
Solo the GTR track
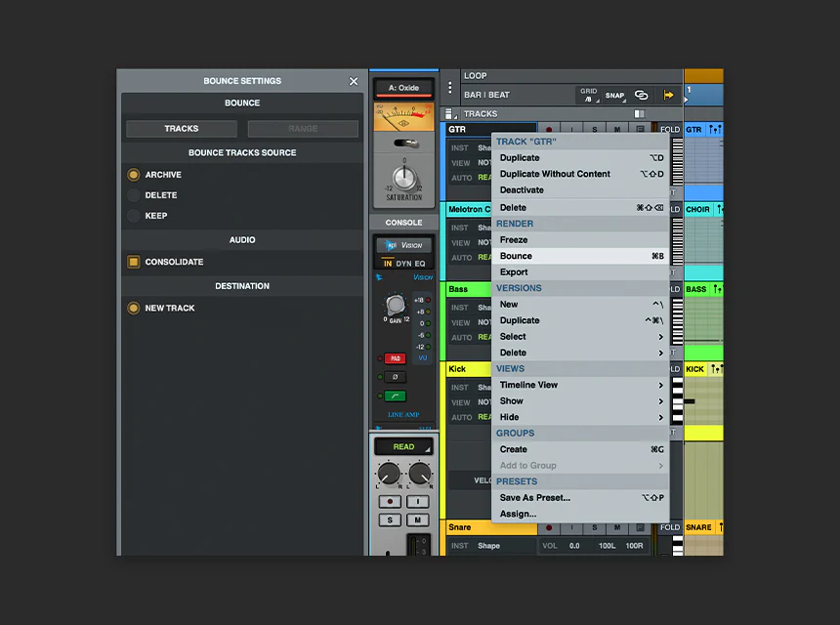tap(595, 130)
